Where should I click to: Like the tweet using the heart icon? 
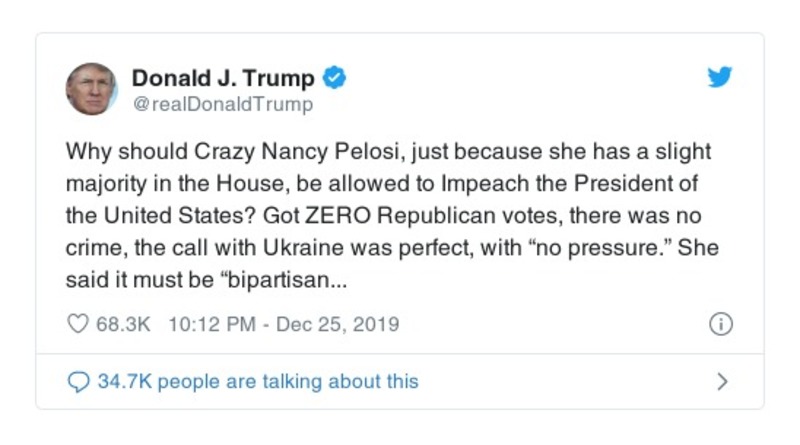pos(77,325)
